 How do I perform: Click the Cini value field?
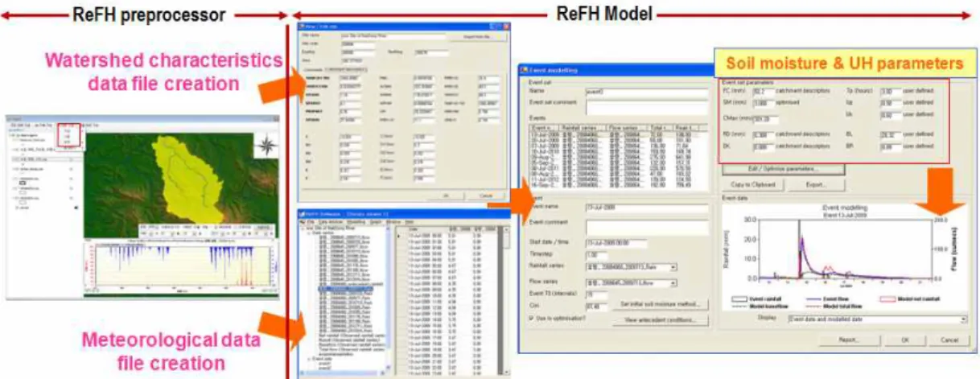pyautogui.click(x=595, y=305)
